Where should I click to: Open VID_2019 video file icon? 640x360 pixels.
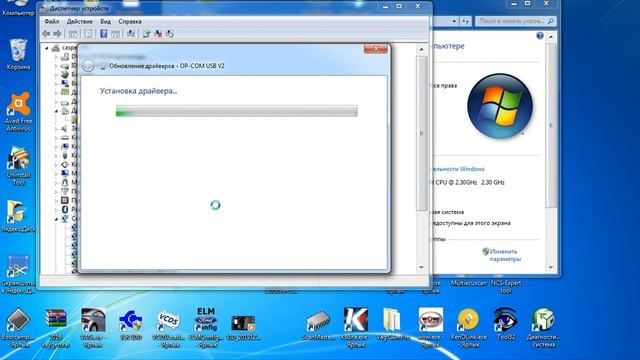coord(243,328)
